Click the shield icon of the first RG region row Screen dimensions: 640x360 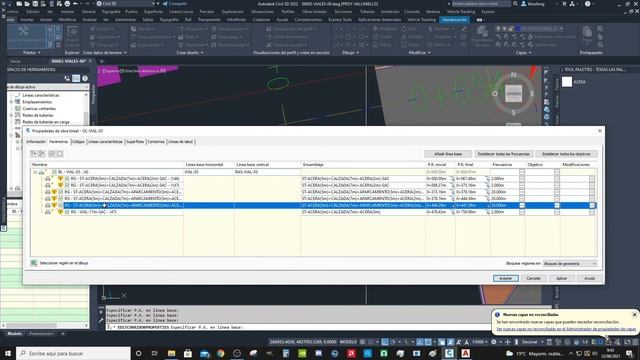60,179
